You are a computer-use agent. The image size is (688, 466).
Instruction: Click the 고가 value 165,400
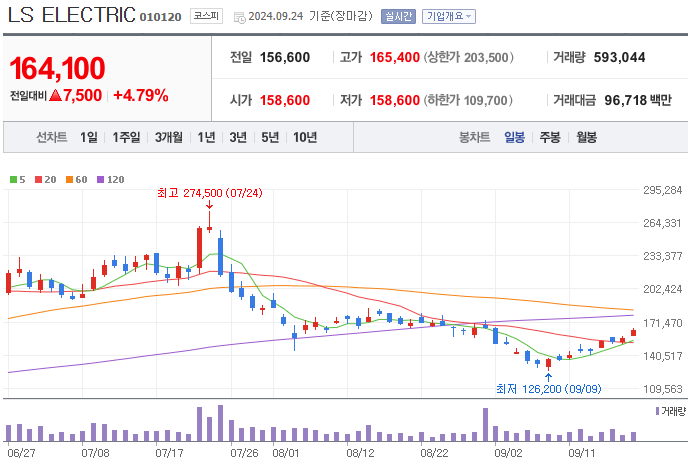coord(394,57)
